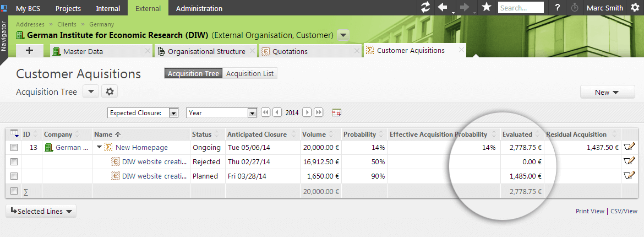This screenshot has height=237, width=644.
Task: Click the stopwatch timer icon
Action: pos(575,8)
